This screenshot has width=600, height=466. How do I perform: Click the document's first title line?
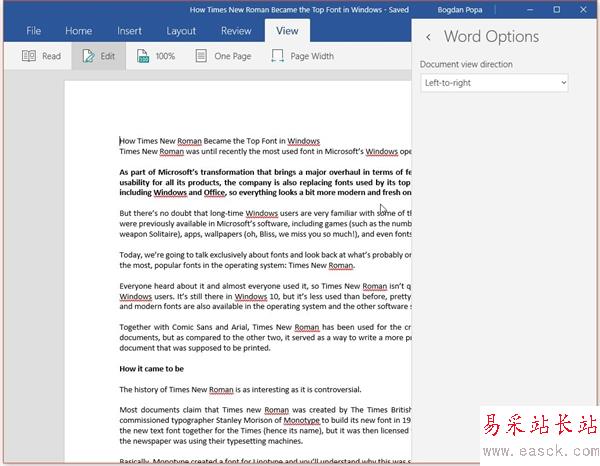tap(220, 141)
